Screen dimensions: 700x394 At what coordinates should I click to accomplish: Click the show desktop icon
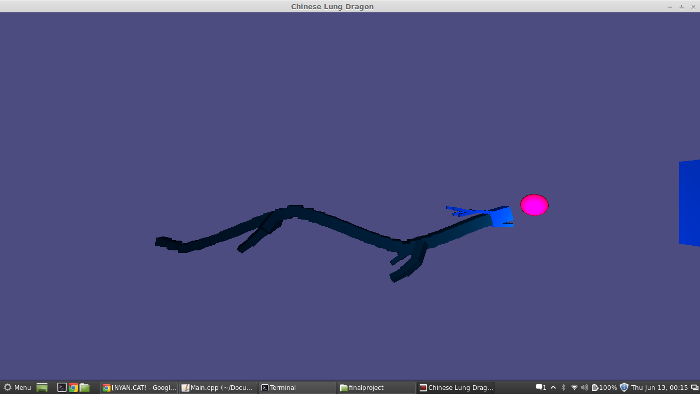[42, 387]
